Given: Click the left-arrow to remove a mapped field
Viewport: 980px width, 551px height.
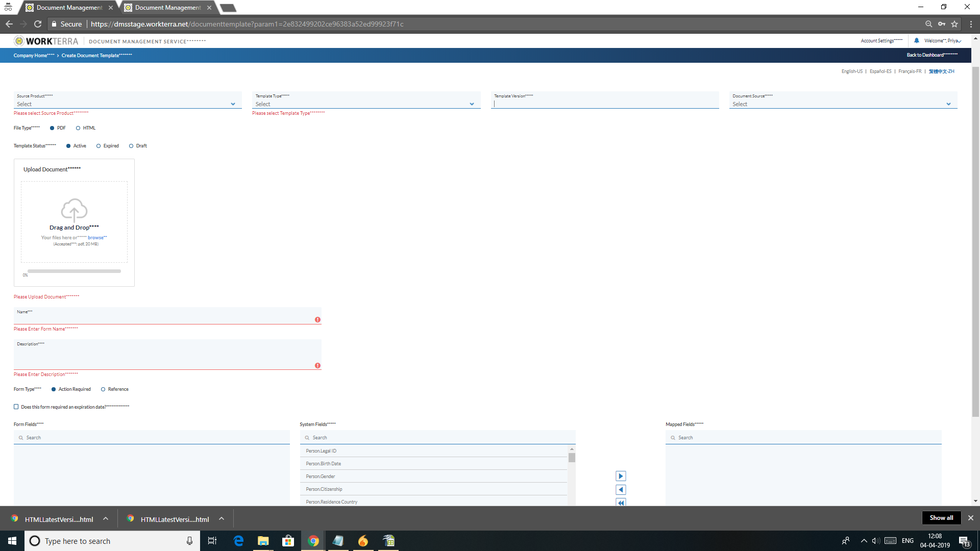Looking at the screenshot, I should click(x=620, y=489).
